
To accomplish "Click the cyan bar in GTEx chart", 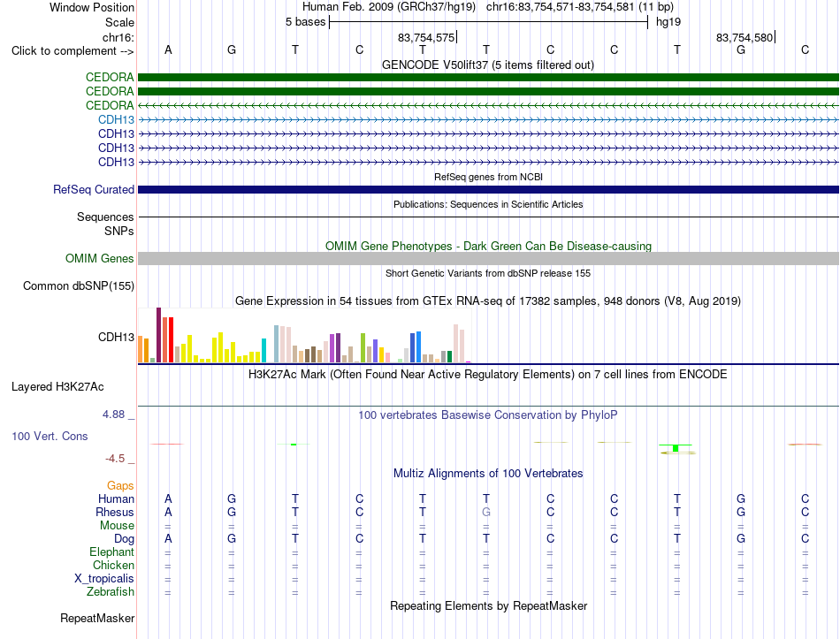I will 263,351.
